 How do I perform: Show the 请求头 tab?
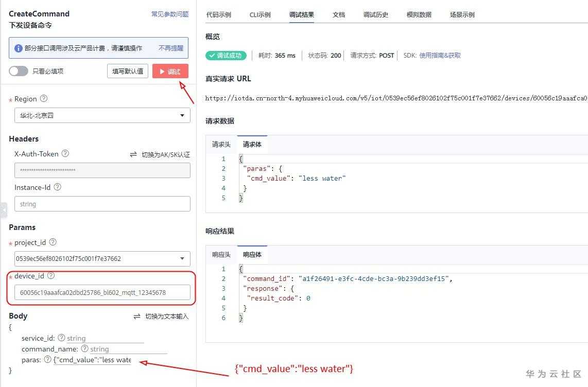point(221,144)
